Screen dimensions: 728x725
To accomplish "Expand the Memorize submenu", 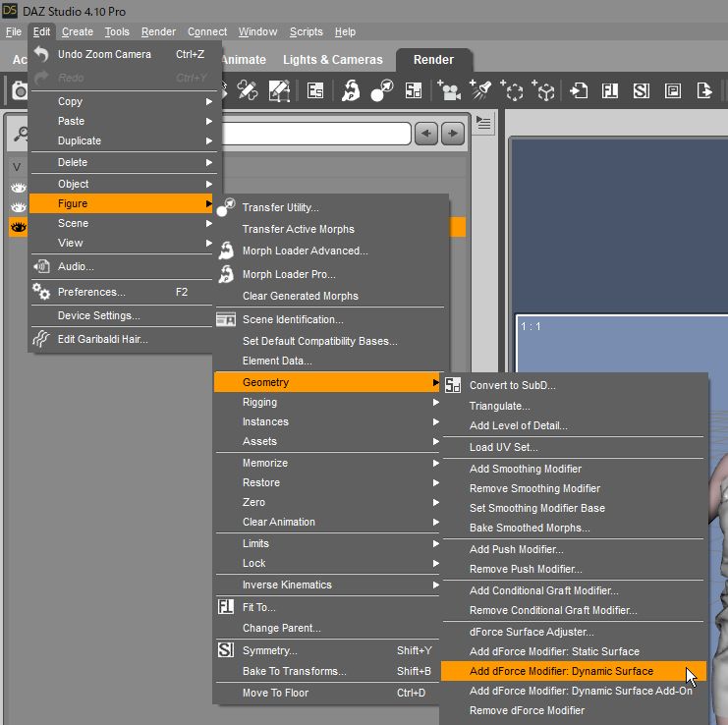I will (327, 463).
